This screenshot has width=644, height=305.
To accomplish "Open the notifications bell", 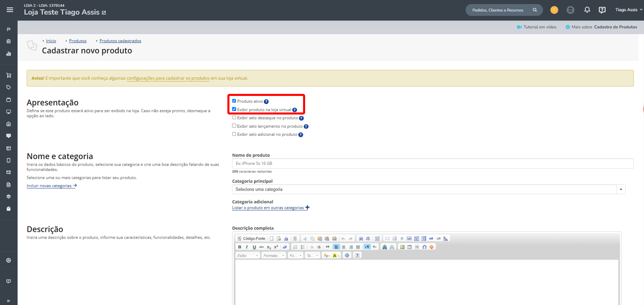I will pyautogui.click(x=587, y=10).
